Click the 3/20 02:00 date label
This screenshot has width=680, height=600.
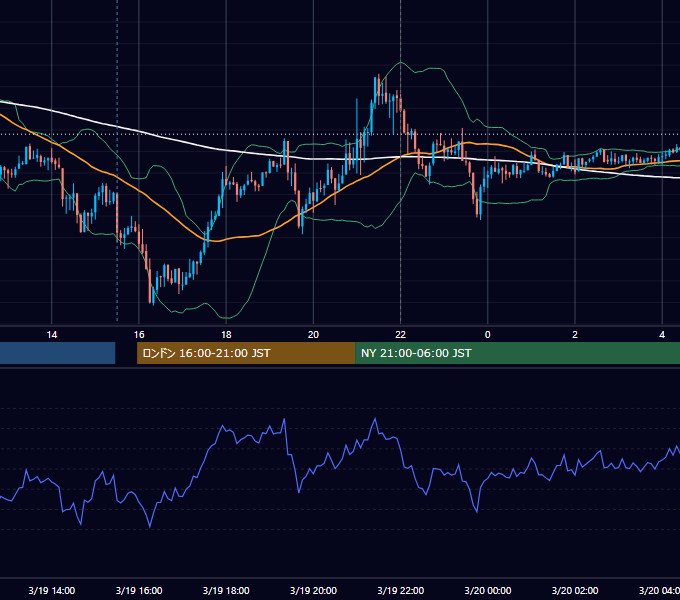(575, 590)
